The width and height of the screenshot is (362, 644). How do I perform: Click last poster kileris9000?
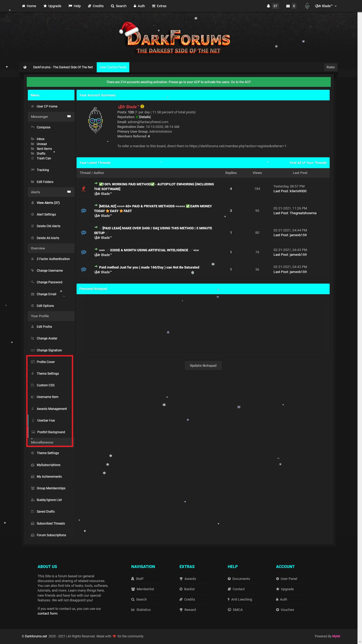click(298, 191)
